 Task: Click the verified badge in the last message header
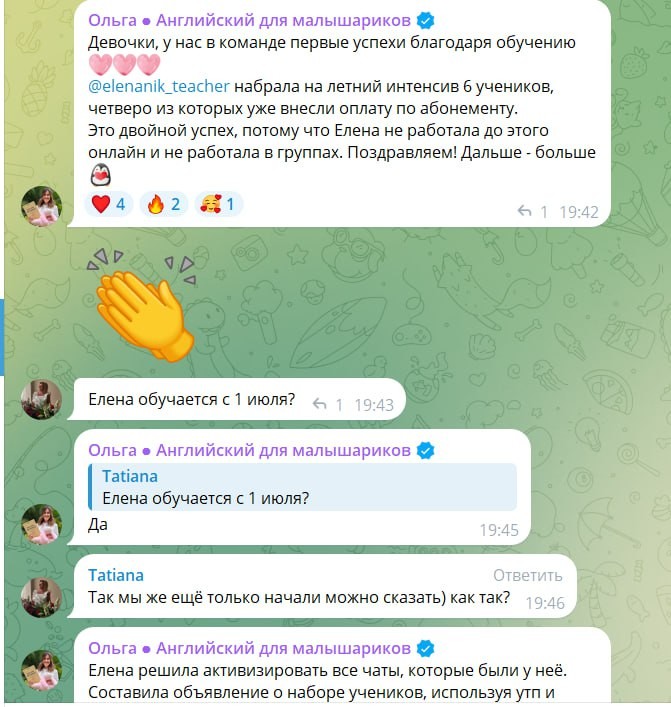coord(425,649)
